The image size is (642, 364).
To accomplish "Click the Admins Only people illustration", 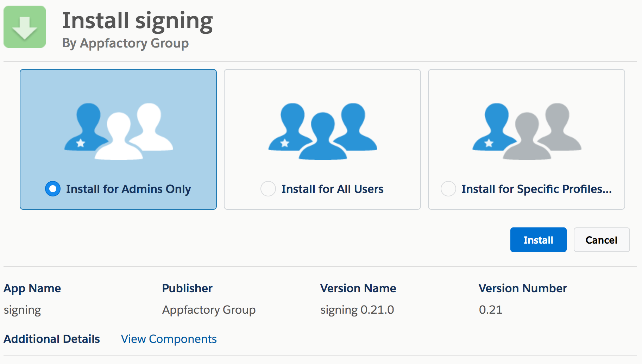I will point(119,131).
